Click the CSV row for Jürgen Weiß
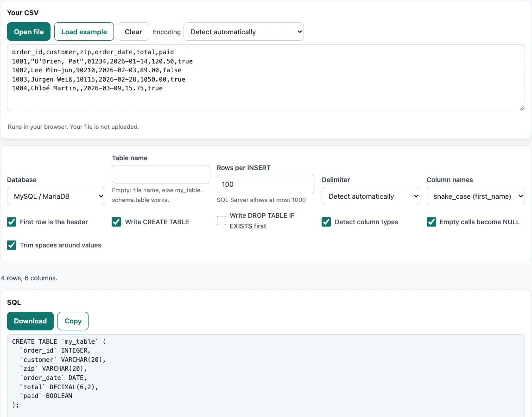The height and width of the screenshot is (417, 532). click(99, 79)
